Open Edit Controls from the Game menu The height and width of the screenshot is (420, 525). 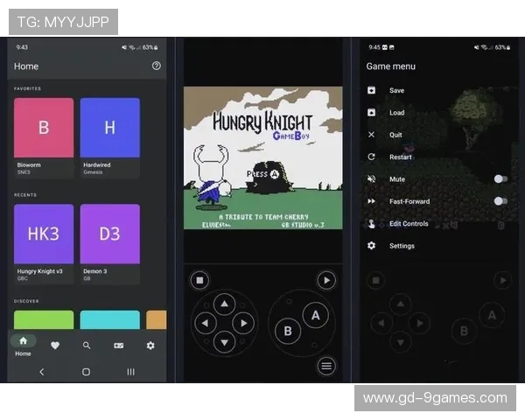click(408, 224)
